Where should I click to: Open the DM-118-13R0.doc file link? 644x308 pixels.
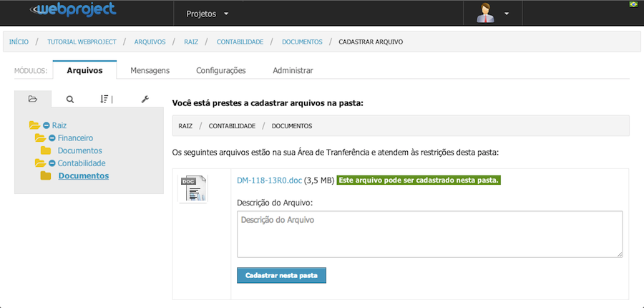pos(270,181)
